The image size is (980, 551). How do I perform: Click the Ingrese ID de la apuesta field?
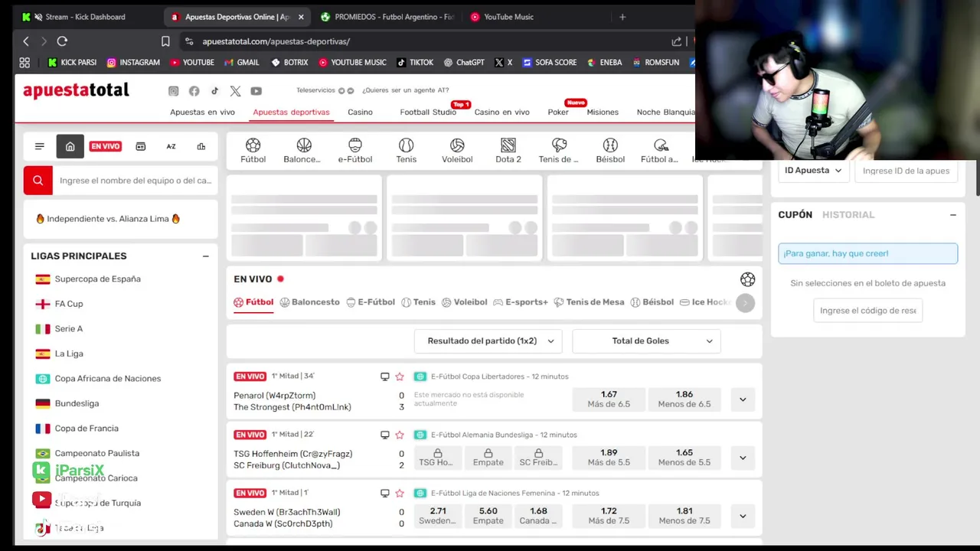click(906, 171)
